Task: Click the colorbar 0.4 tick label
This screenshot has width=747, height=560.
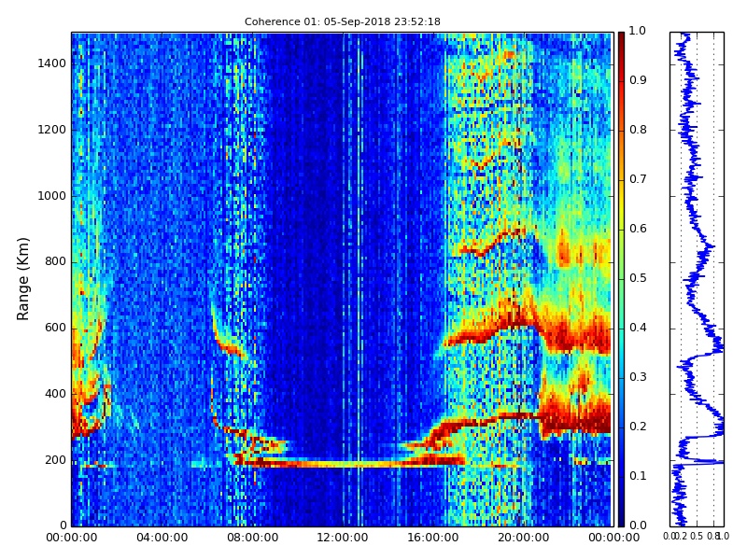Action: [x=638, y=328]
